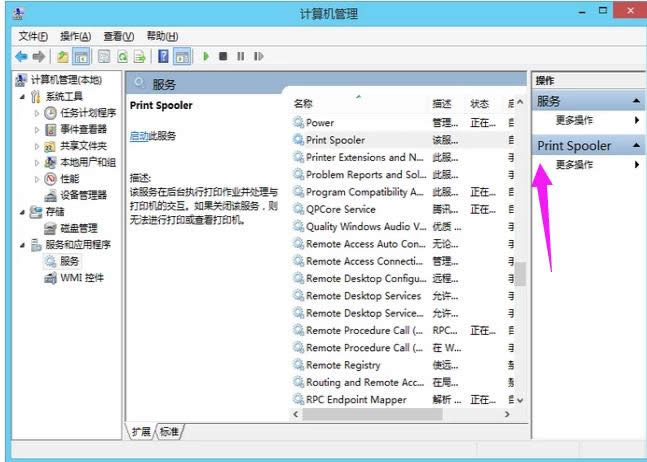647x462 pixels.
Task: Click the Forward arrow toolbar icon
Action: point(38,57)
